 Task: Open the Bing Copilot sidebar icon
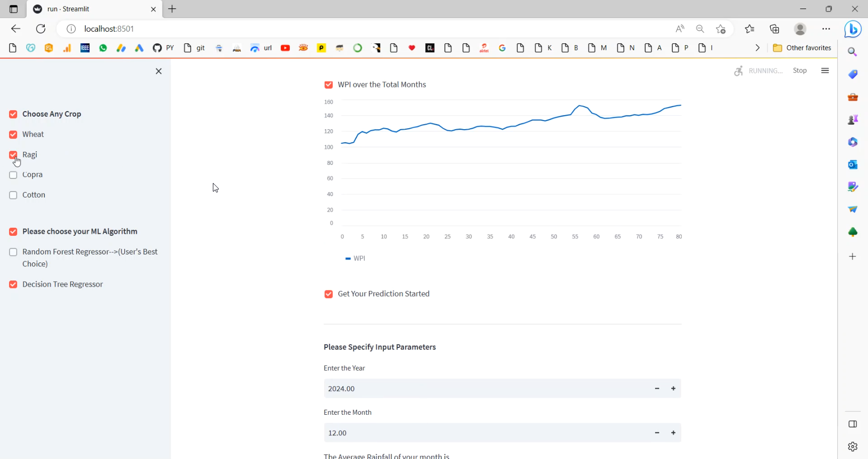pyautogui.click(x=852, y=29)
